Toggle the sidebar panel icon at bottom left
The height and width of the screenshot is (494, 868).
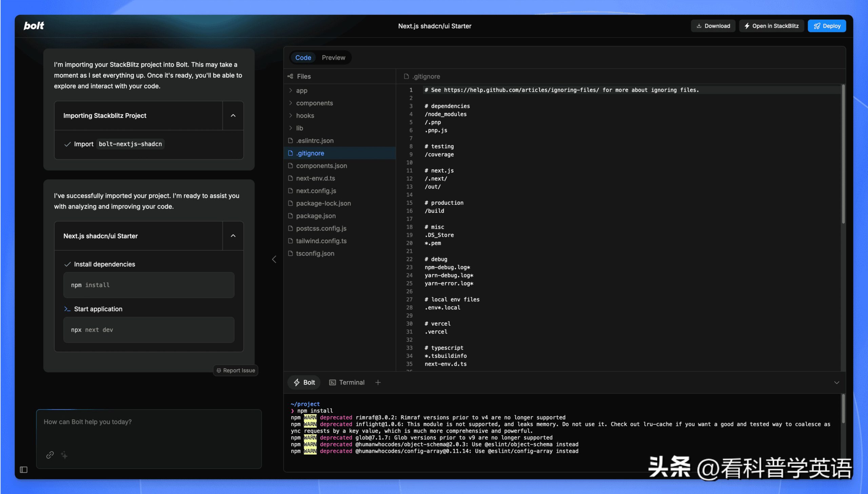coord(23,470)
